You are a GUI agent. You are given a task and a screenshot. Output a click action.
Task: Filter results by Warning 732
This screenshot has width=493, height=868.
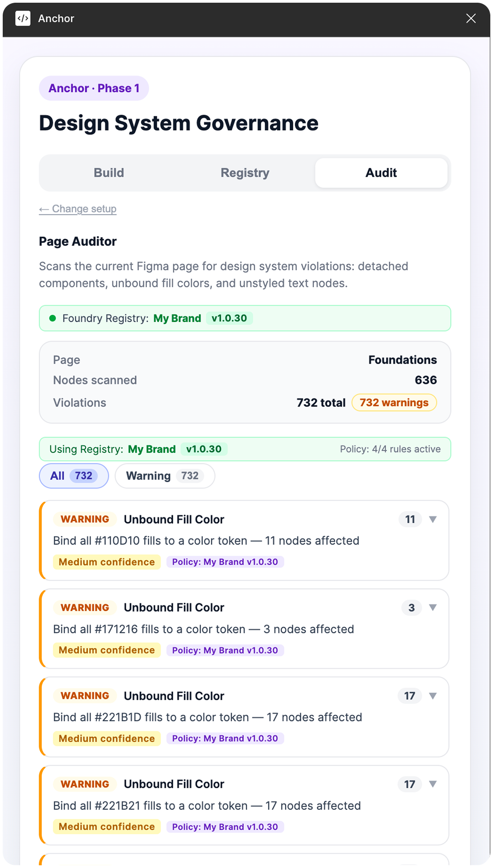point(165,476)
